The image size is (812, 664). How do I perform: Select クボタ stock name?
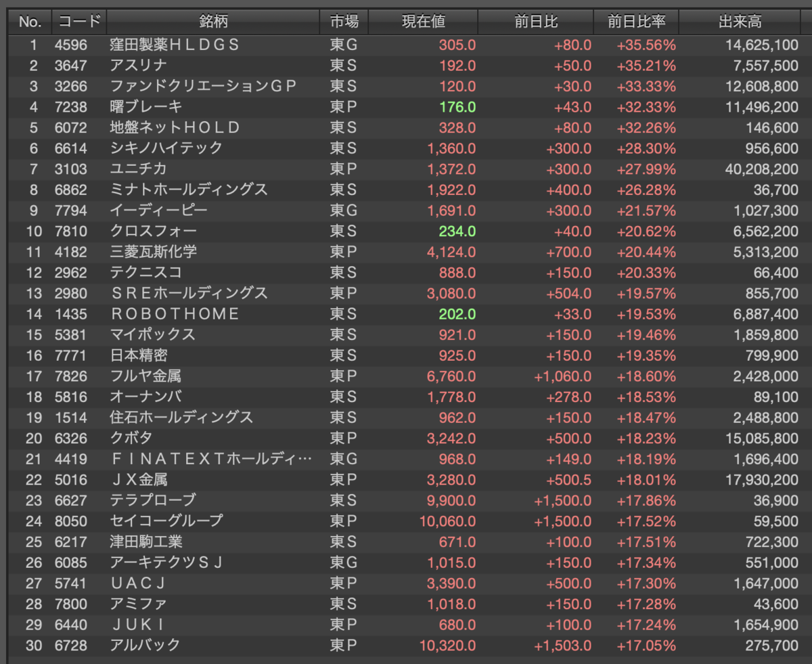pyautogui.click(x=131, y=438)
